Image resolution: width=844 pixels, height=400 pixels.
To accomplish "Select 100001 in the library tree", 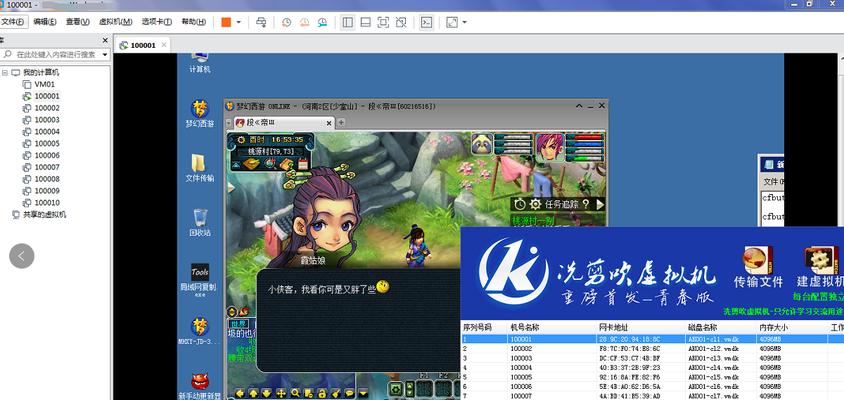I will [x=47, y=96].
